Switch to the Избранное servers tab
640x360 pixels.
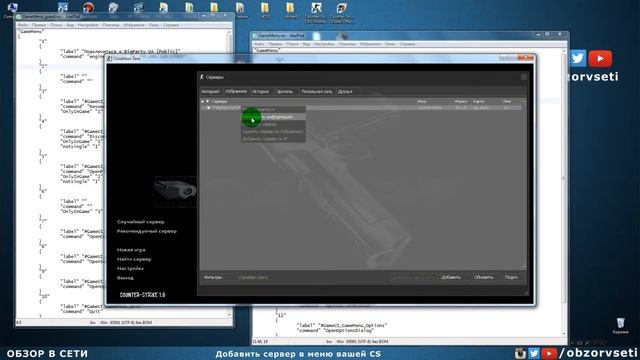(236, 91)
